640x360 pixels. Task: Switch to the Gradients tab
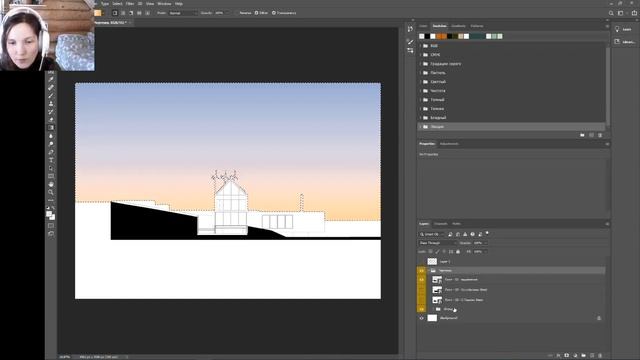[x=458, y=26]
